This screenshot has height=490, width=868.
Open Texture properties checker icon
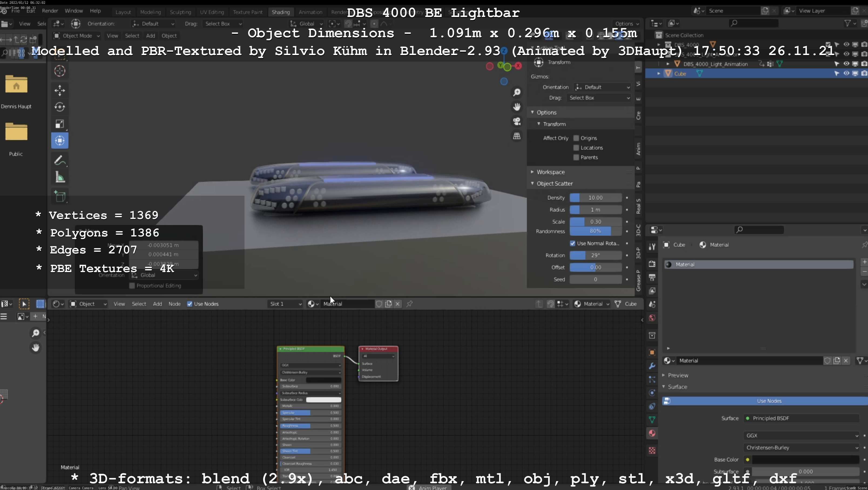click(652, 451)
